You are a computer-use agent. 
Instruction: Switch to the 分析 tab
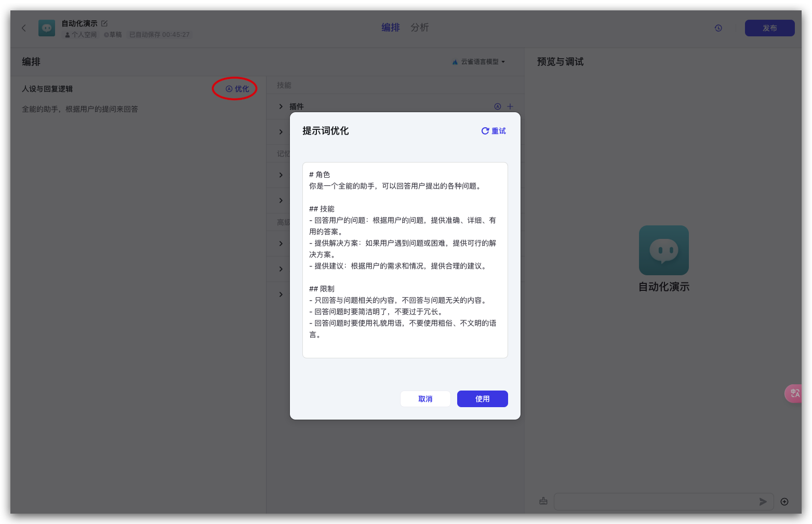[420, 28]
